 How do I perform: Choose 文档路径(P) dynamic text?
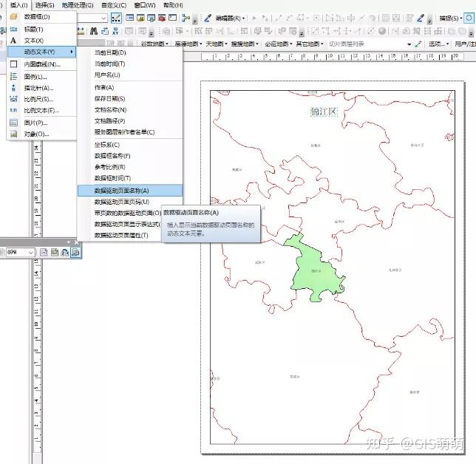coord(109,121)
